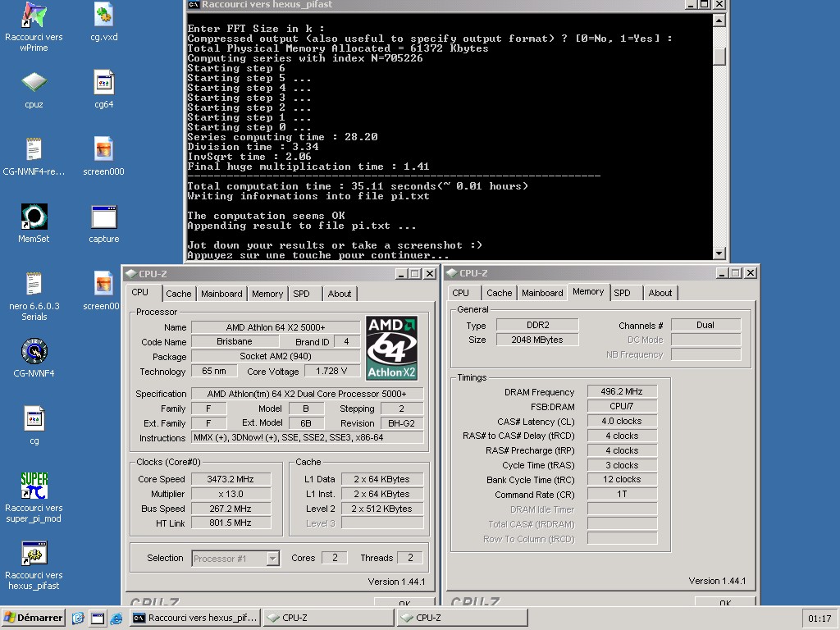
Task: Click the Package Socket AM2 (940) value
Action: click(x=276, y=356)
